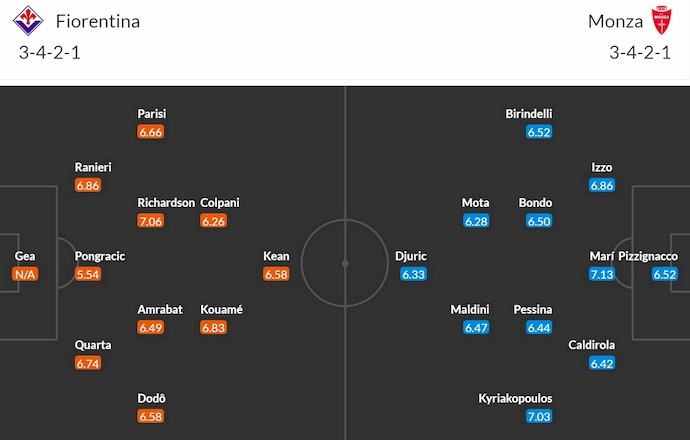Select Marí's 7.13 rating badge
This screenshot has width=690, height=440.
601,274
